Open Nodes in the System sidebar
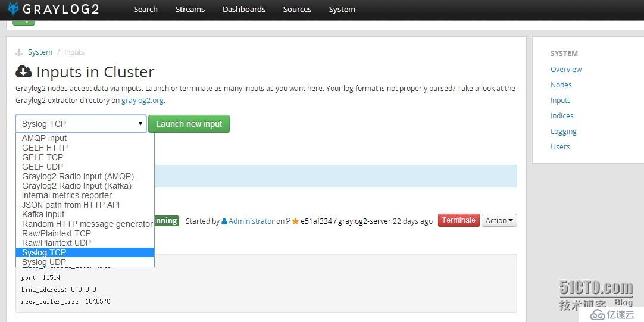 (x=561, y=85)
